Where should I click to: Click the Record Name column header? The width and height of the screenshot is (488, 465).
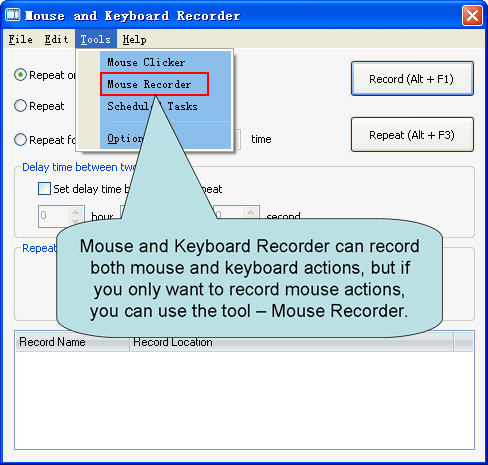[x=72, y=342]
